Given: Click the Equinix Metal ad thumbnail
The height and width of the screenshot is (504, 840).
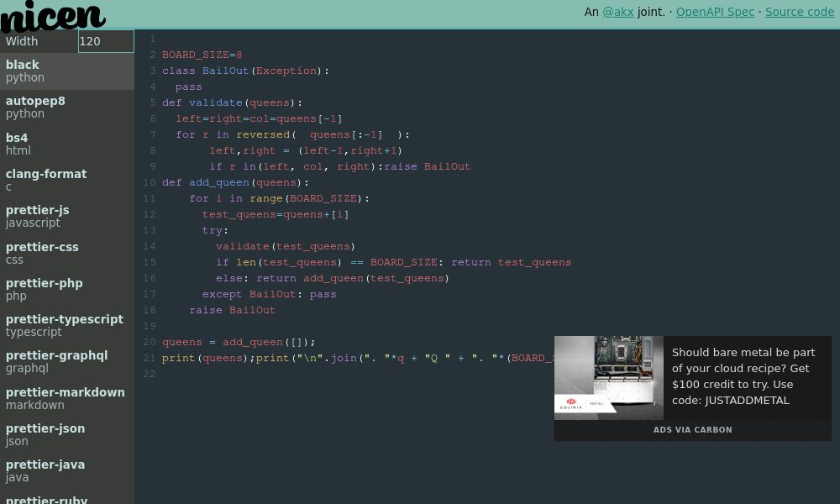Looking at the screenshot, I should [x=609, y=377].
